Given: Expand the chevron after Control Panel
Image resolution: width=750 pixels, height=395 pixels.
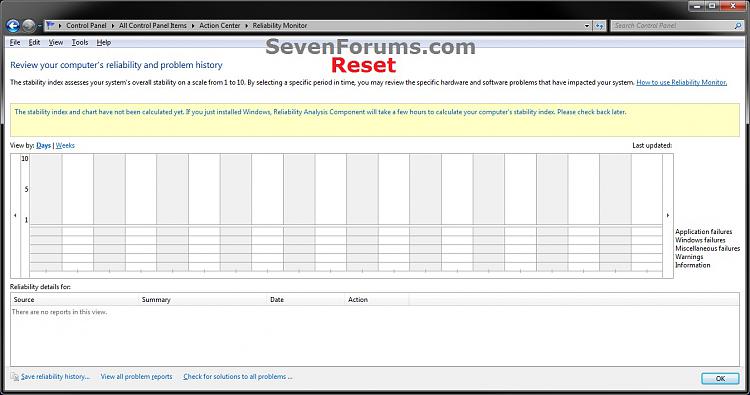Looking at the screenshot, I should [x=113, y=26].
